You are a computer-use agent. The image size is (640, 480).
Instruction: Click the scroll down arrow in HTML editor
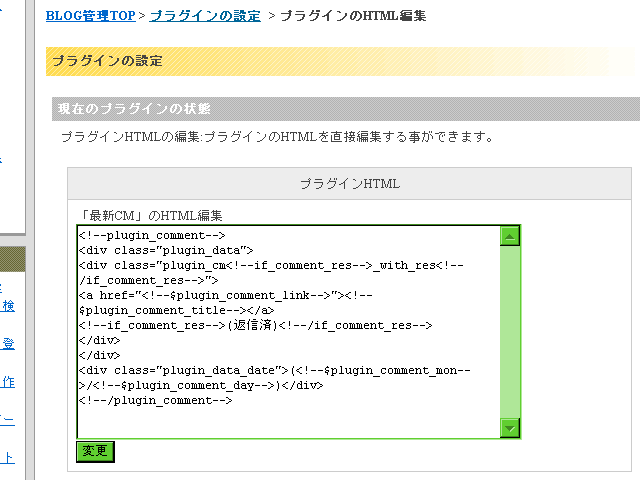[510, 427]
